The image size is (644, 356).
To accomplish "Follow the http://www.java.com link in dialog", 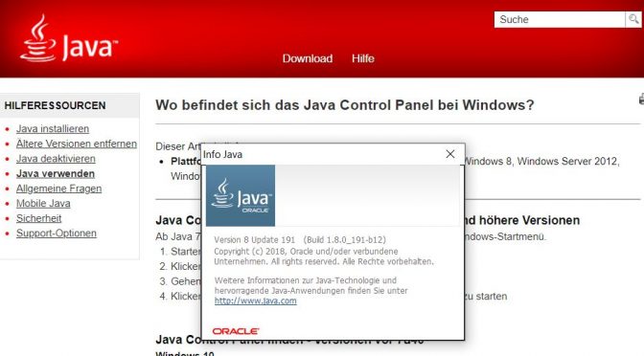I will (255, 300).
